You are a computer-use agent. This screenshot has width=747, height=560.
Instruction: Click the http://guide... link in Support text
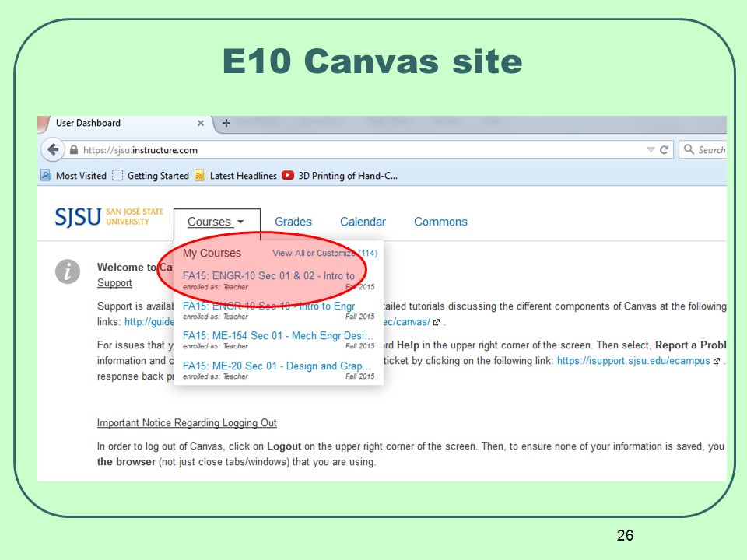[149, 322]
